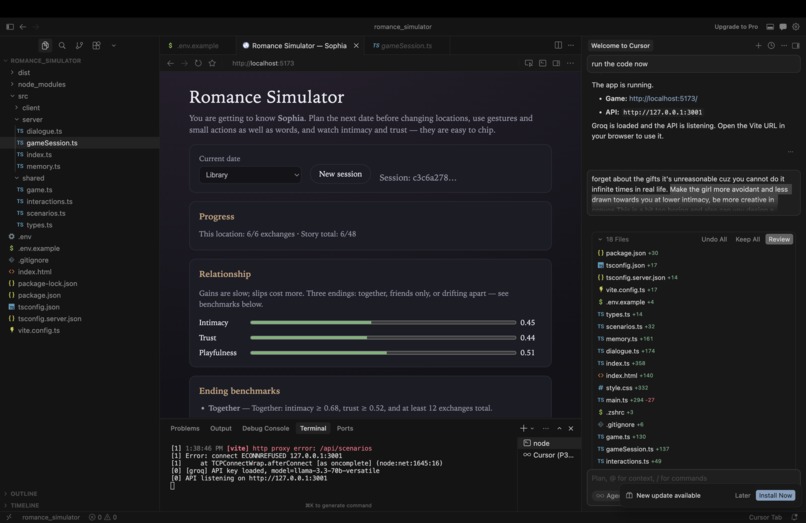Open the Debug Console tab

(266, 428)
